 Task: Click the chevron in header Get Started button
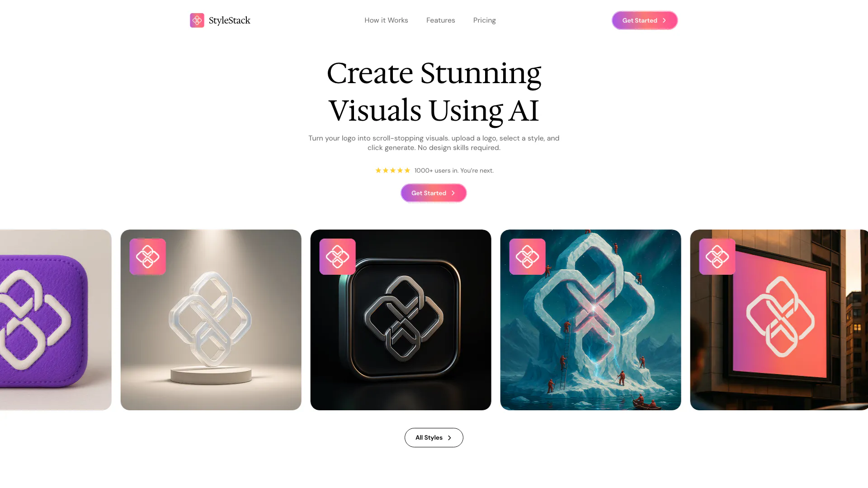point(664,20)
